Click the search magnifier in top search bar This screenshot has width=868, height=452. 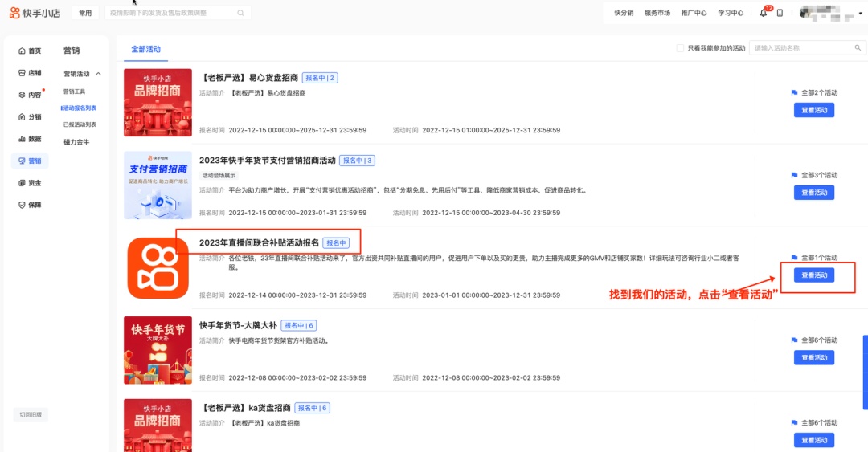(240, 13)
